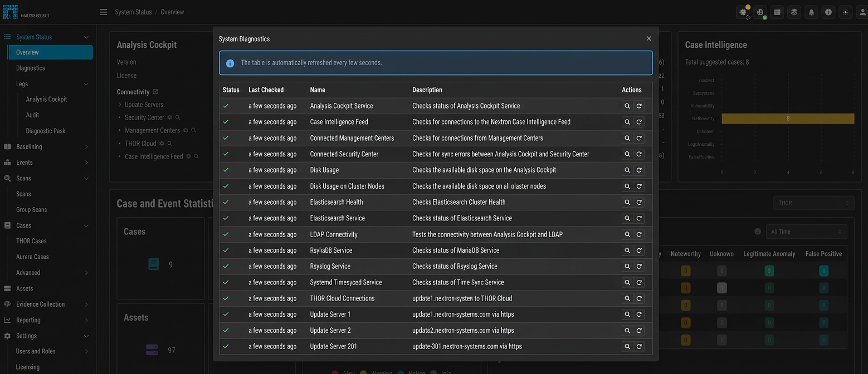868x374 pixels.
Task: Open details for Update Server 201 check
Action: click(627, 347)
